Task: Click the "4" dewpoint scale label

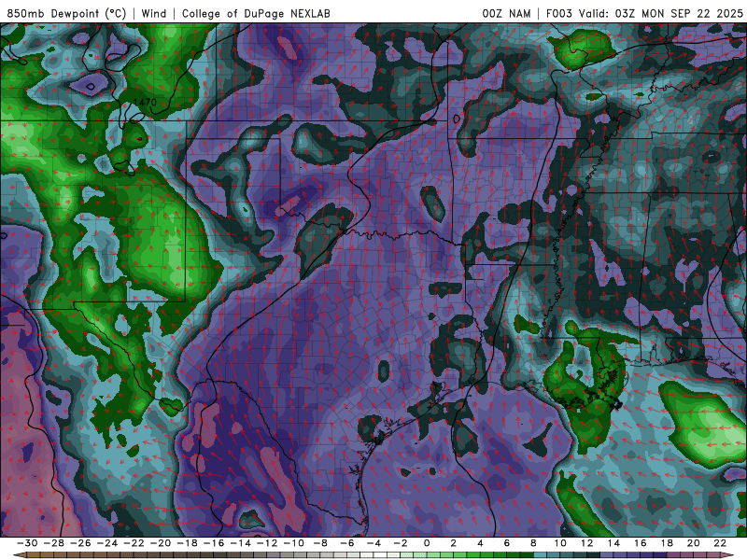Action: (480, 543)
